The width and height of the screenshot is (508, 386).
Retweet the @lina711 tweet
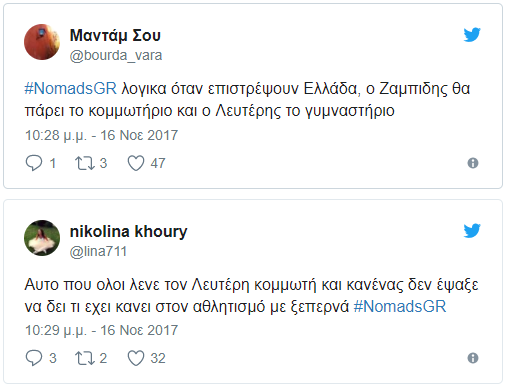click(x=85, y=358)
